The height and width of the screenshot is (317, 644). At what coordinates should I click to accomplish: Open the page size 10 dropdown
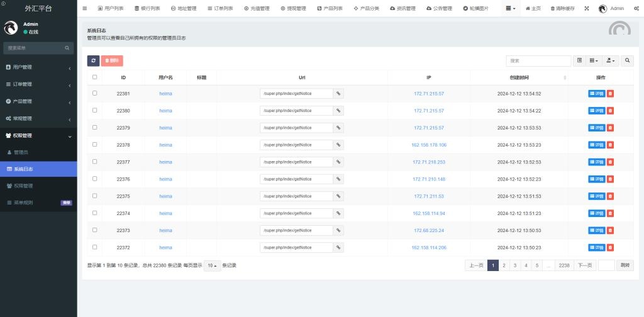coord(212,265)
